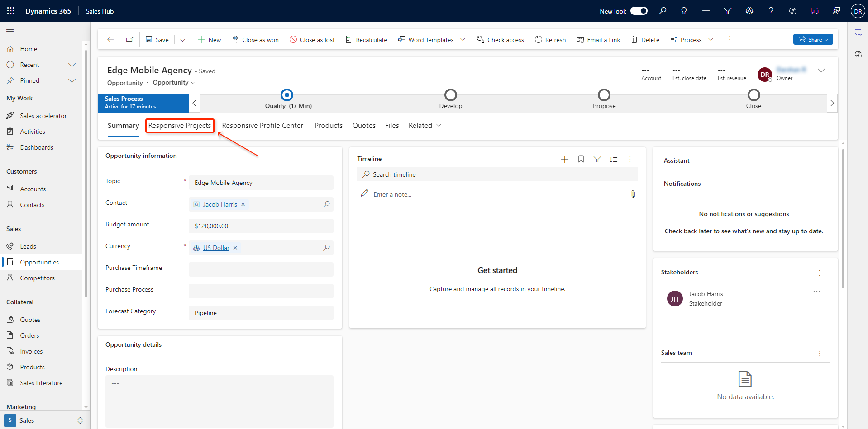This screenshot has width=868, height=429.
Task: Click the Budget amount field
Action: pos(261,226)
